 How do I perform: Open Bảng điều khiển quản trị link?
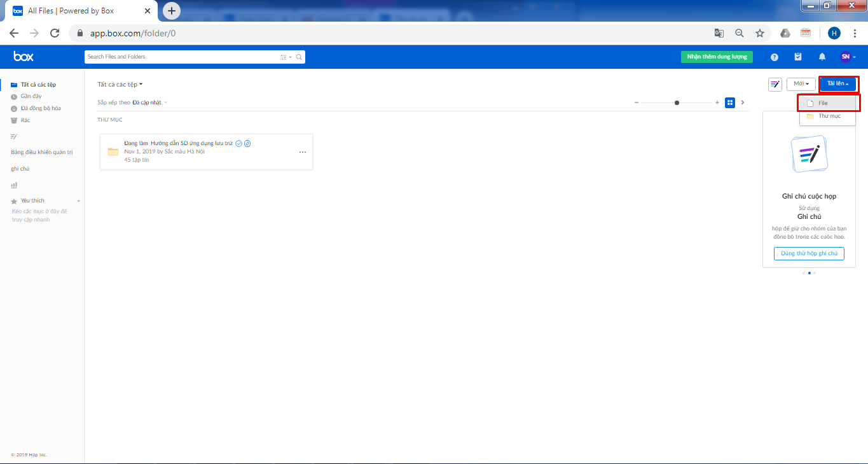[x=42, y=152]
